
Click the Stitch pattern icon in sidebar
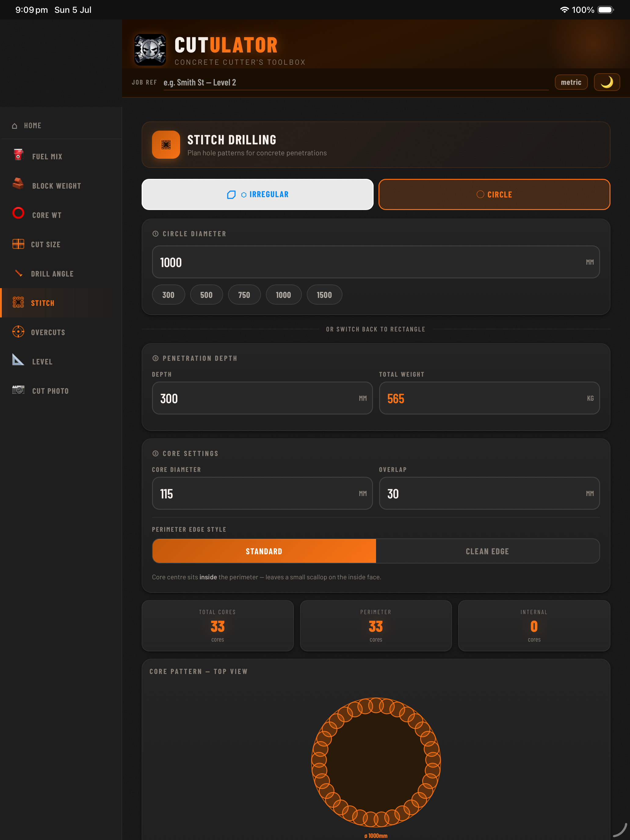click(x=18, y=302)
